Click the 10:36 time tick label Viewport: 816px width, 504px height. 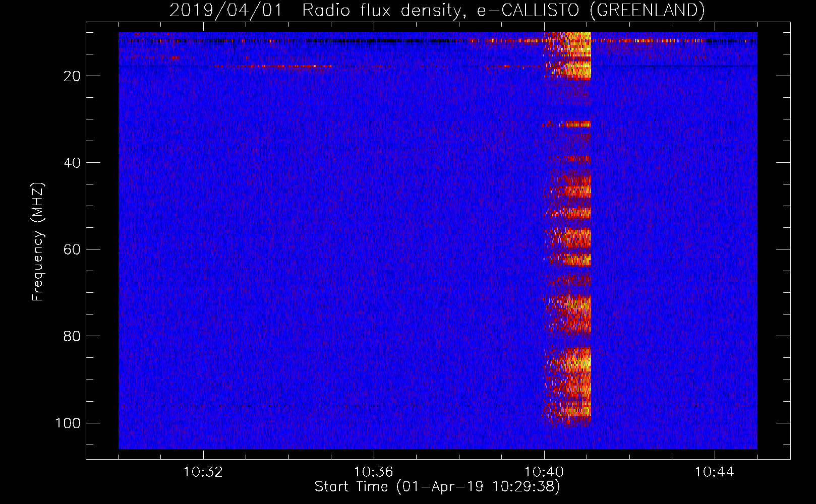374,472
